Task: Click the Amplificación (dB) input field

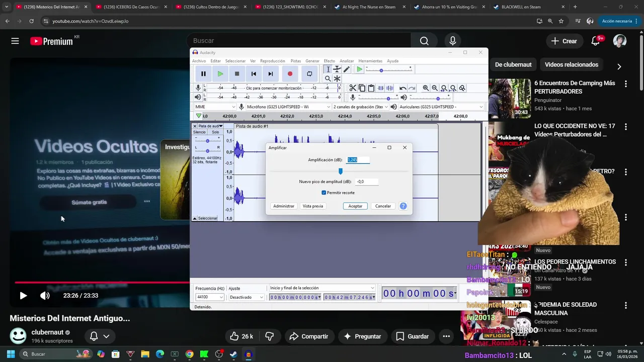Action: (x=358, y=160)
